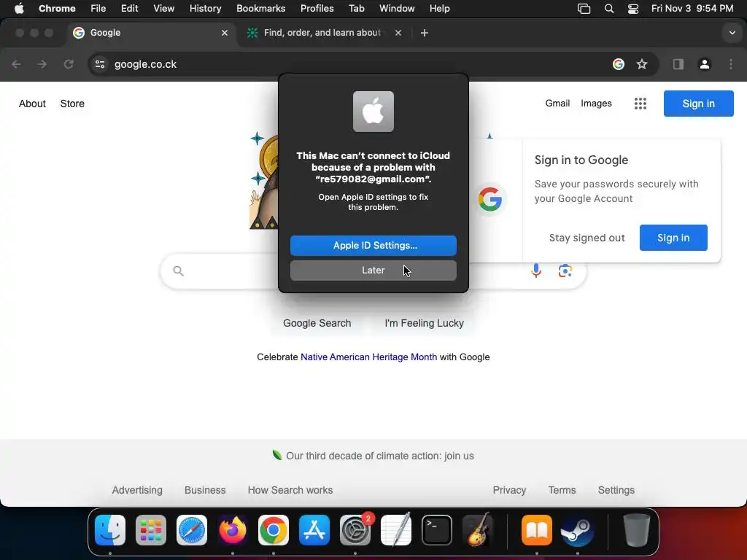Open the Bookmarks menu
The height and width of the screenshot is (560, 747).
pos(260,9)
